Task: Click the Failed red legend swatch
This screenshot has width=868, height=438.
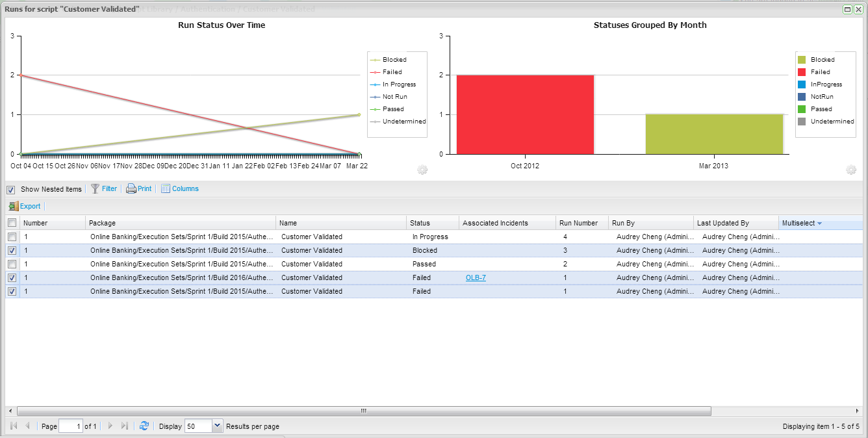Action: pyautogui.click(x=802, y=72)
